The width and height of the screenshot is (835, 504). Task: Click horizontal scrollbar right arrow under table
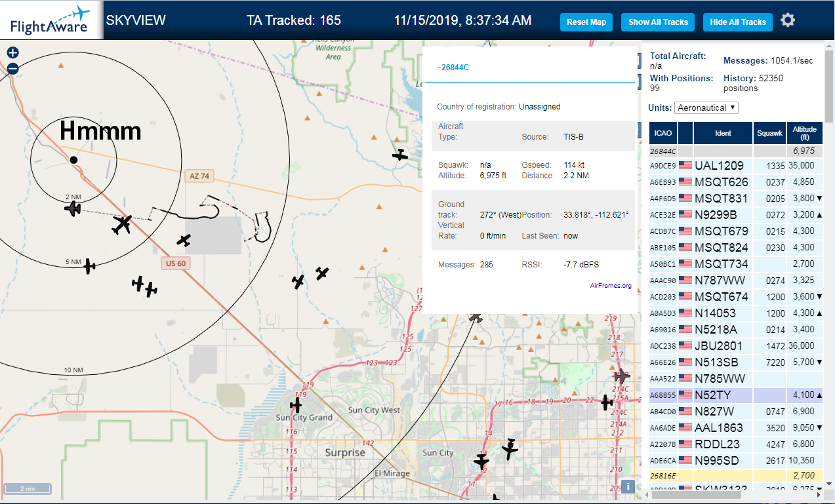819,495
